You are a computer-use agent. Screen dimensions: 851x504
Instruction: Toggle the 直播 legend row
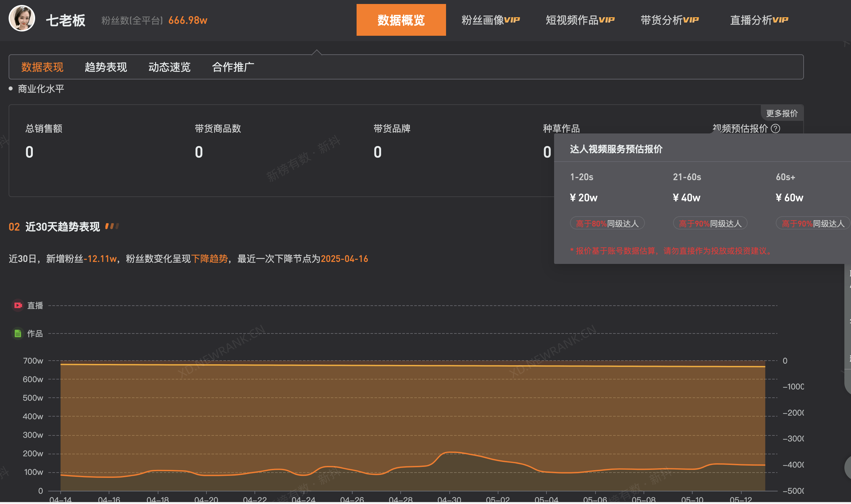click(x=35, y=306)
